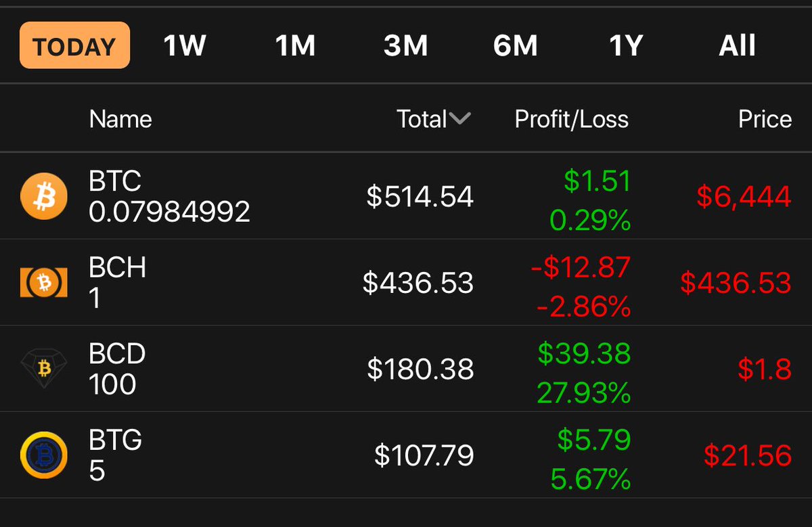Select the TODAY time range tab

coord(74,46)
